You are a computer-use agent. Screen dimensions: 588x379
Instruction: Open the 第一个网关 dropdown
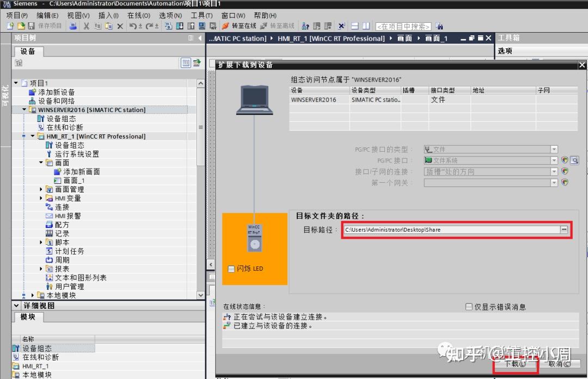pyautogui.click(x=554, y=183)
